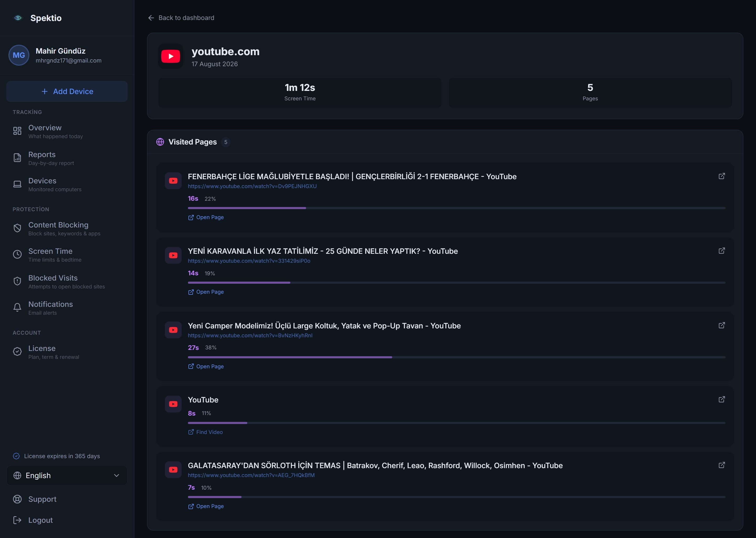This screenshot has height=538, width=756.
Task: Click Find Video link on YouTube row
Action: point(206,432)
